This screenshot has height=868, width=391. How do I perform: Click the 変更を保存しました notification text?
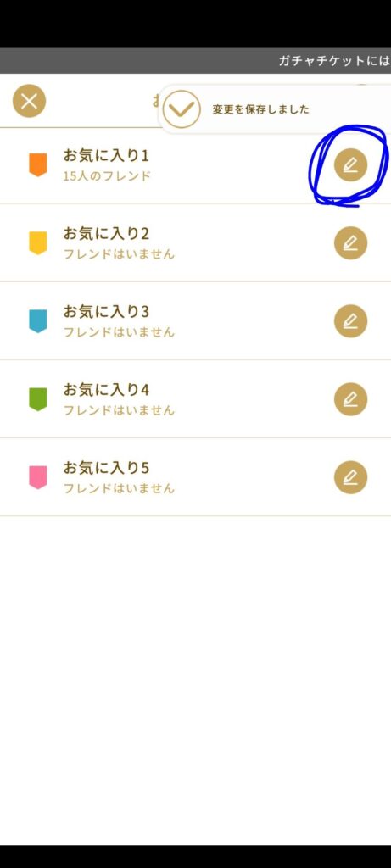click(x=261, y=109)
